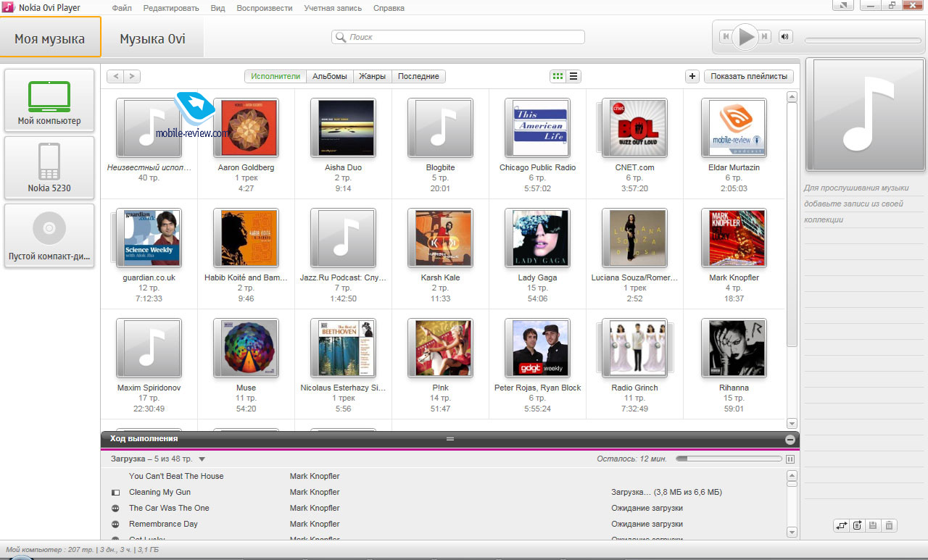Select the Cleaning My Gun download row
This screenshot has width=928, height=560.
click(442, 492)
